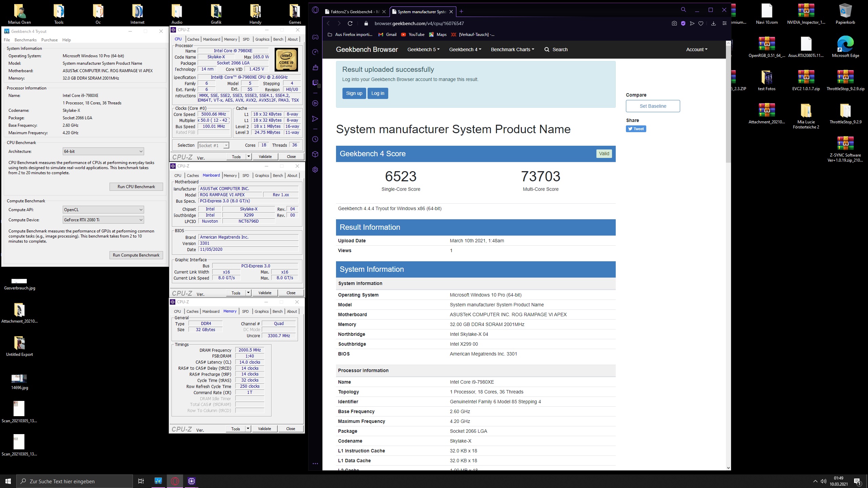Expand Tools arrow in CPU-Z Mainboard window
The image size is (868, 488).
coord(248,293)
